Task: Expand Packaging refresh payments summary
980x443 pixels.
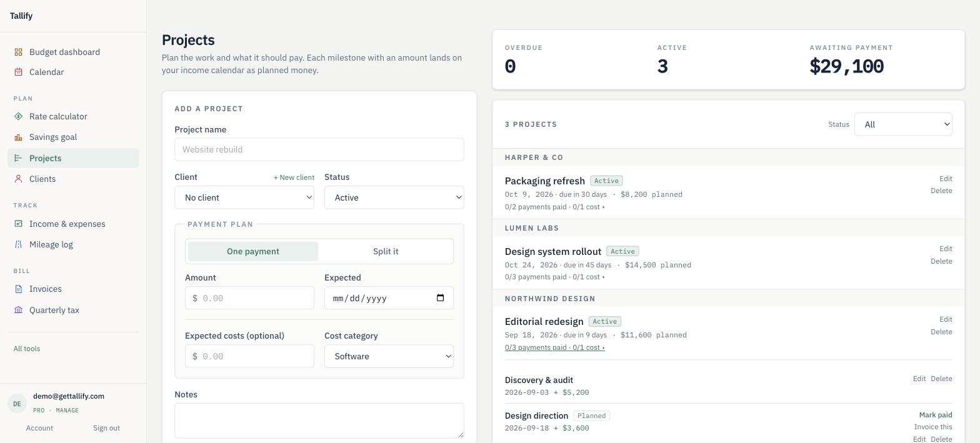Action: pos(554,207)
